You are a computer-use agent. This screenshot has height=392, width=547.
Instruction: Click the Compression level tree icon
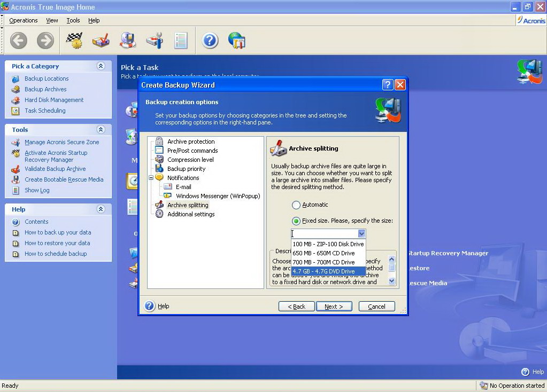point(159,159)
